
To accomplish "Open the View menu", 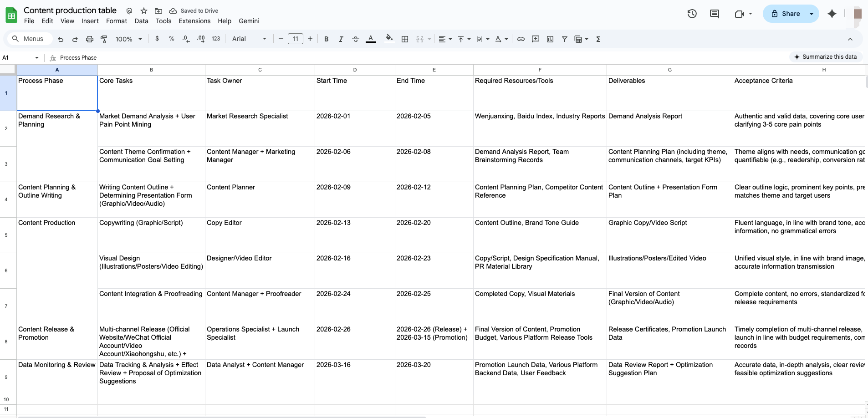I will [67, 21].
